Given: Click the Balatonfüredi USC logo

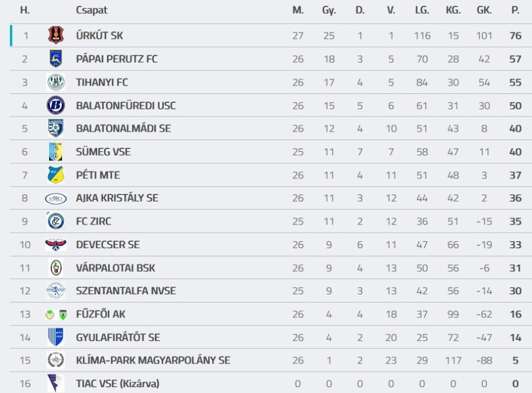Looking at the screenshot, I should (x=56, y=105).
